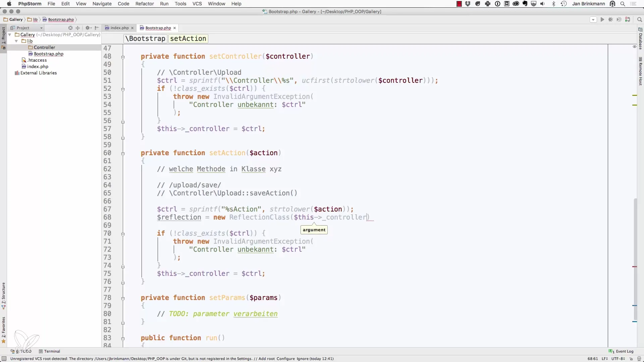Click the Time Machine menu bar icon
The height and width of the screenshot is (362, 644).
click(563, 4)
